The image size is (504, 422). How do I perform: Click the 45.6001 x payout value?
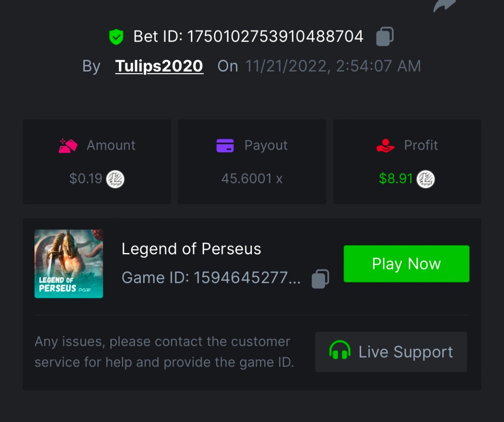click(x=252, y=179)
